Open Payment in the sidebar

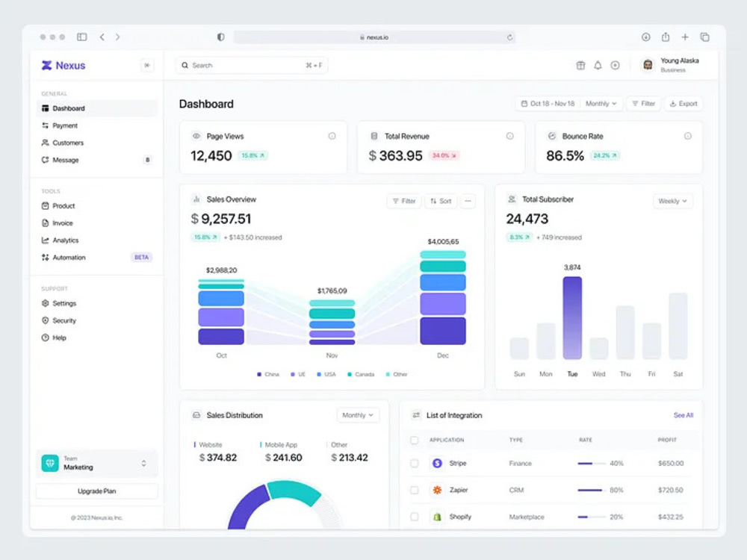96,125
